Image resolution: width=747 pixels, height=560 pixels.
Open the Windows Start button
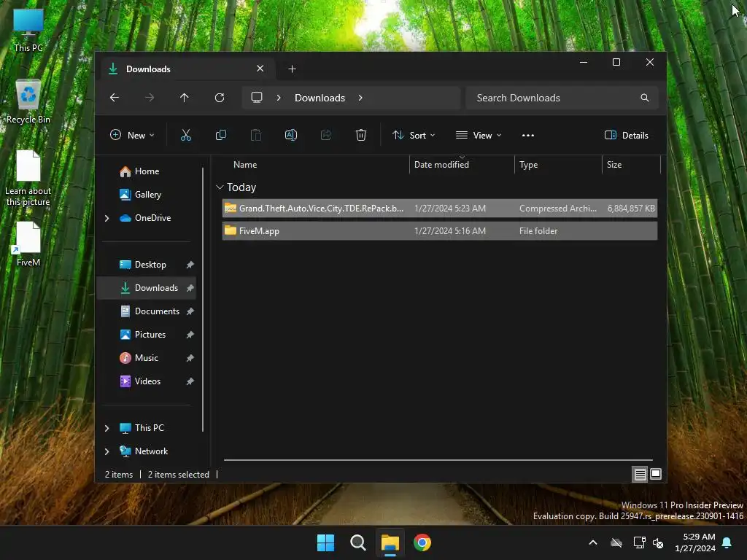pyautogui.click(x=326, y=542)
